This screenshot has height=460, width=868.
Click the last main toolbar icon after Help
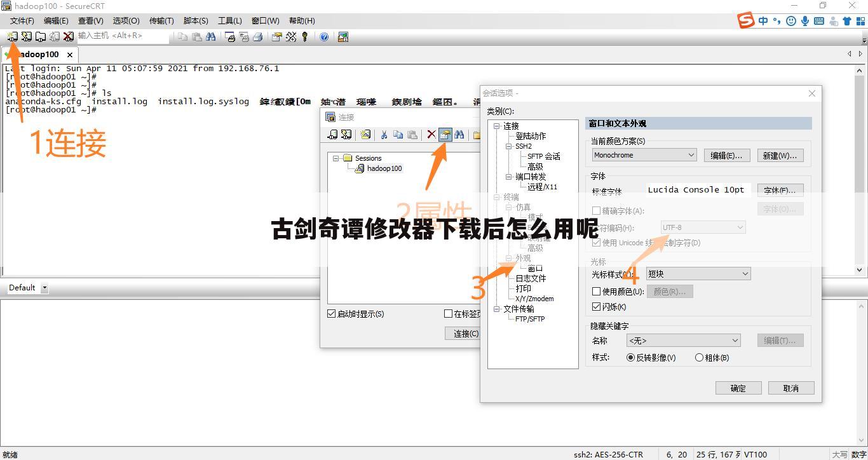click(x=343, y=37)
